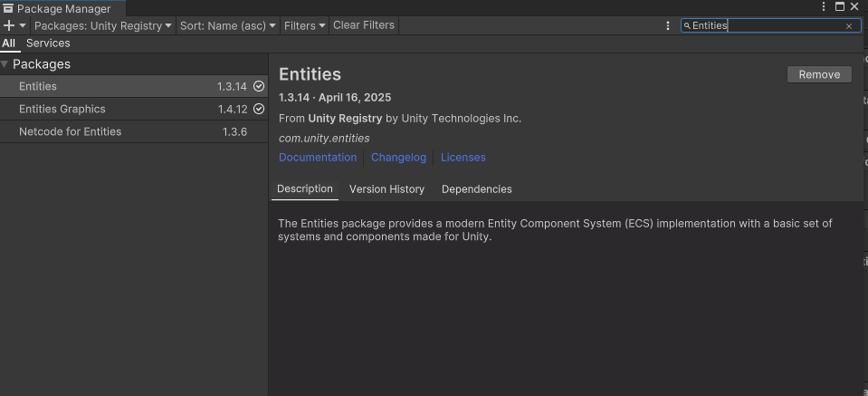Click version 1.3.6 of Netcode for Entities
Viewport: 868px width, 396px height.
234,131
